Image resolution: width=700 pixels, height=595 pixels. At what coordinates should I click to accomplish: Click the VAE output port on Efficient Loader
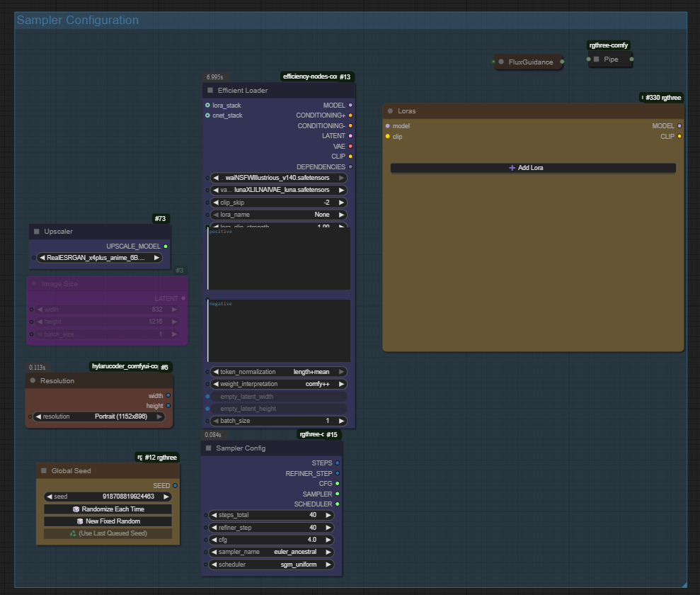click(x=350, y=147)
